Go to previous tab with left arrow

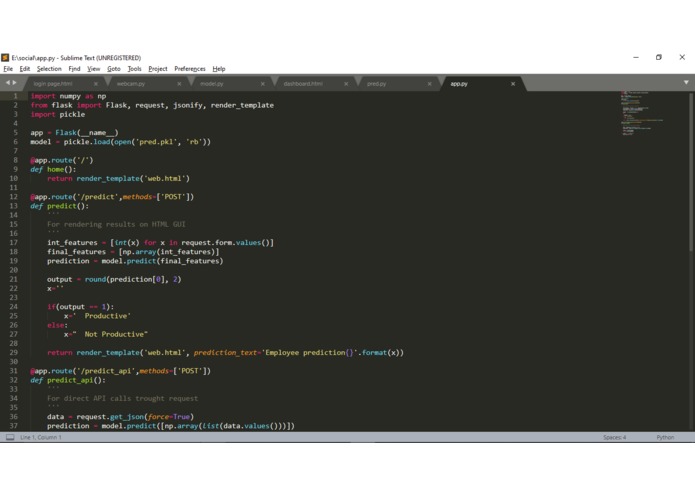pyautogui.click(x=8, y=83)
